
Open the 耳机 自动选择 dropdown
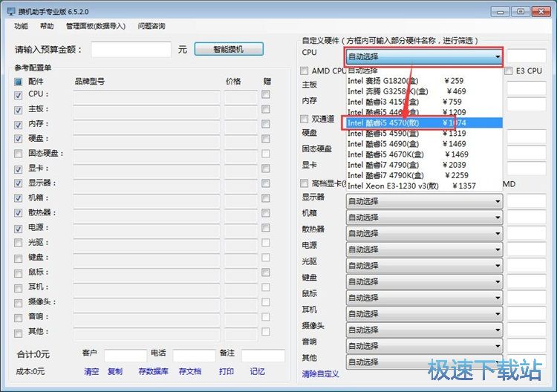coord(424,314)
